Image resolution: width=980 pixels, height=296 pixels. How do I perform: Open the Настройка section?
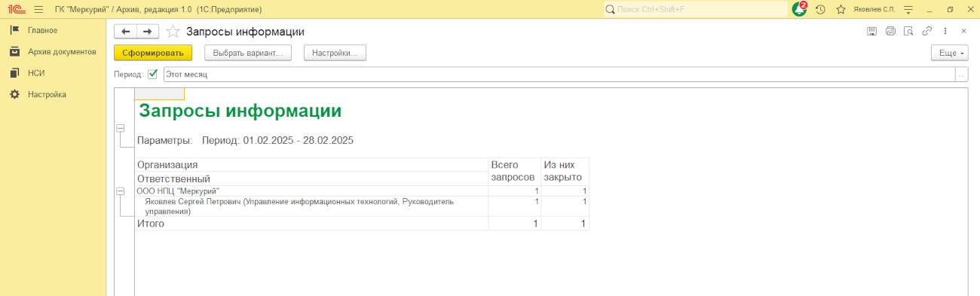(47, 94)
